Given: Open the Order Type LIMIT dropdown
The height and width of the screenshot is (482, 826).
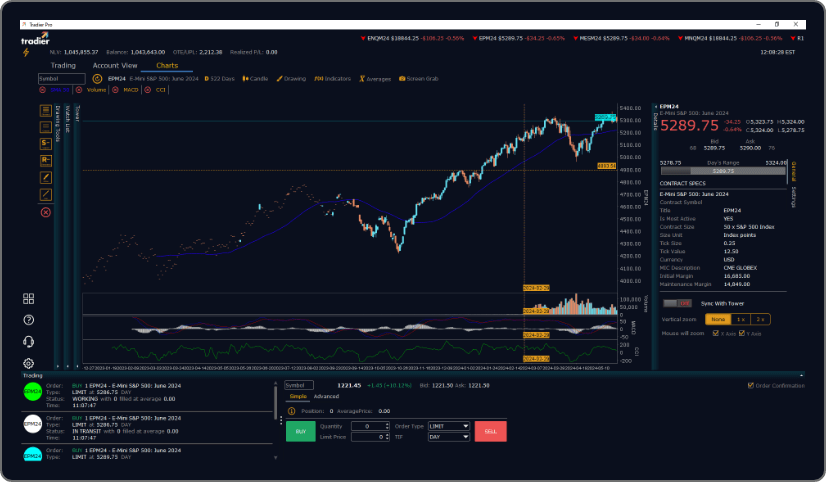Looking at the screenshot, I should click(x=448, y=426).
